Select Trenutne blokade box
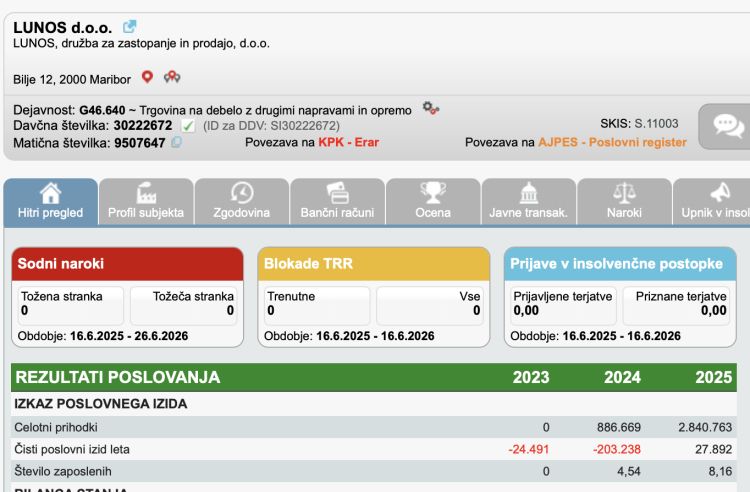The image size is (750, 492). click(317, 306)
